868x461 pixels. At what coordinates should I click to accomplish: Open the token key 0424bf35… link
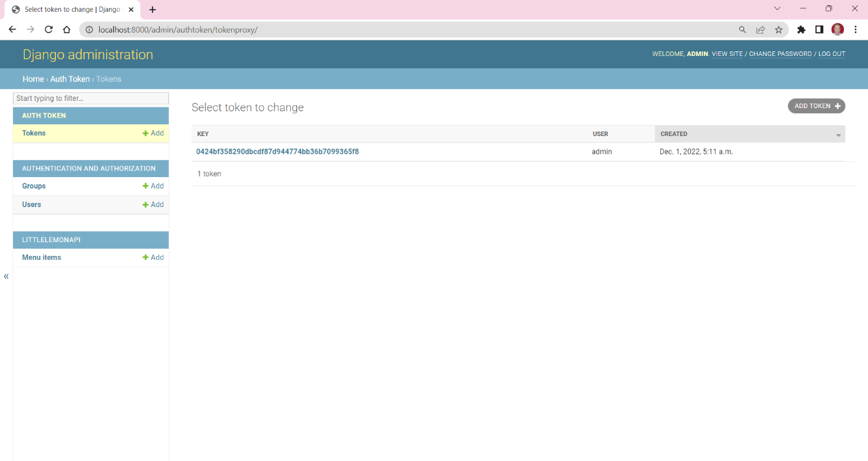[x=277, y=152]
